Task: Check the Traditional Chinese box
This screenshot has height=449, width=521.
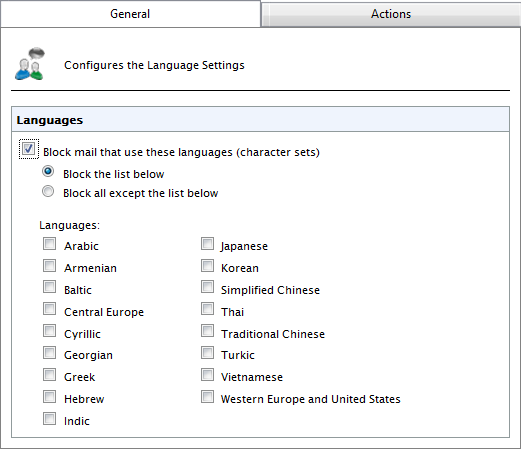Action: 207,331
